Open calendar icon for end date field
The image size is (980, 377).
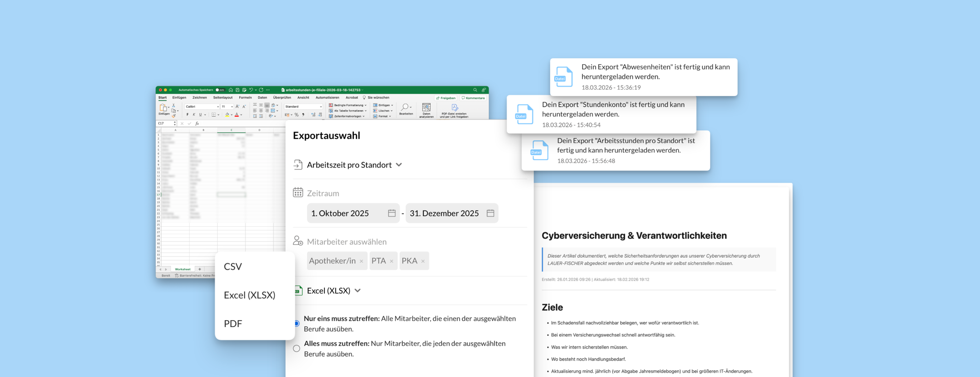pyautogui.click(x=490, y=213)
